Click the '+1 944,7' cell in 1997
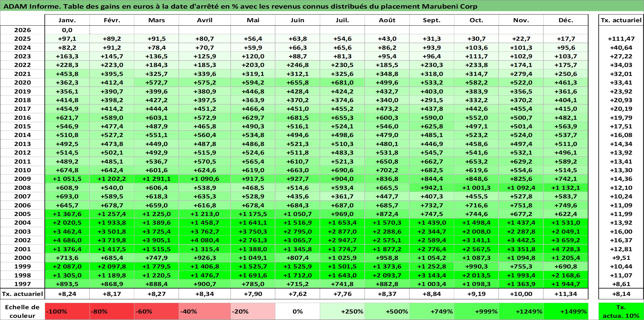The width and height of the screenshot is (644, 320). (x=566, y=284)
